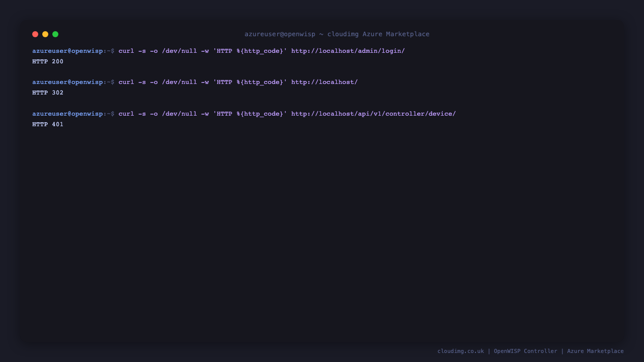The width and height of the screenshot is (644, 362).
Task: Click the URL http://localhost/admin/login/
Action: [348, 51]
